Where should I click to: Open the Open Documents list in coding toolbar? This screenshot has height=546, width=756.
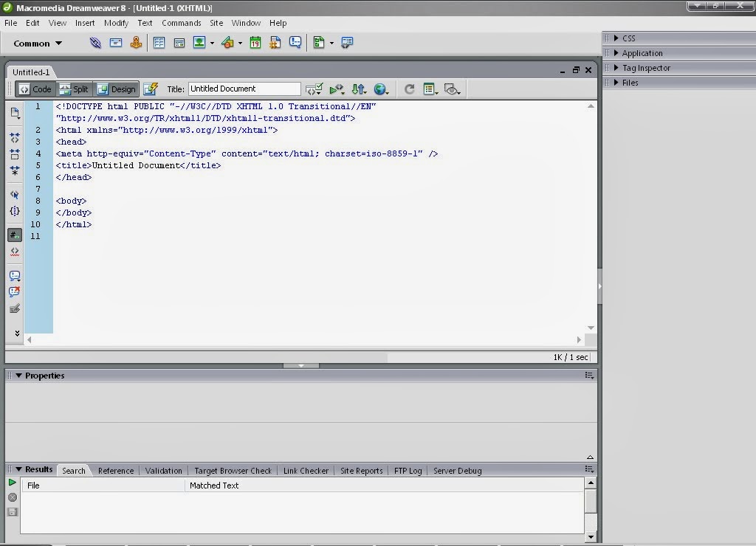[15, 113]
